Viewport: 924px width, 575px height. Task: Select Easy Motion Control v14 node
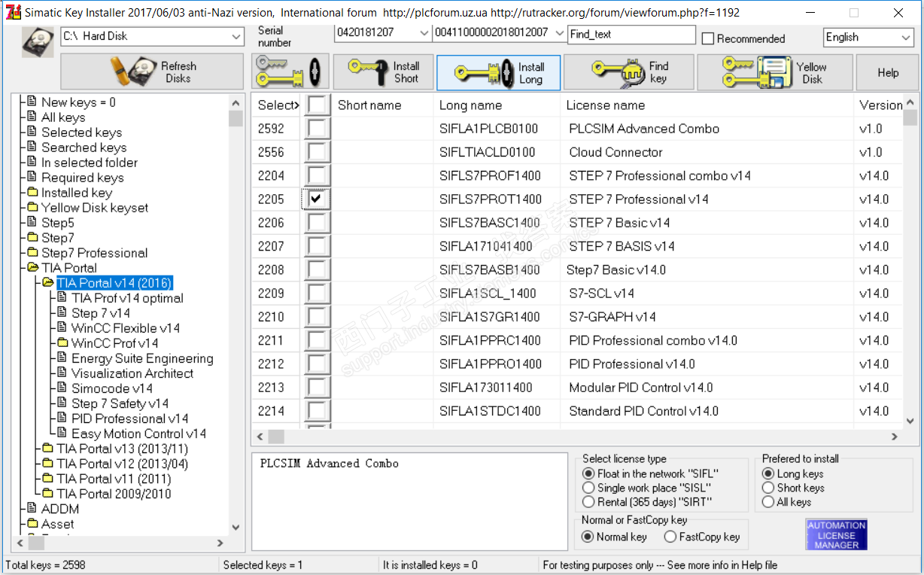[x=138, y=434]
